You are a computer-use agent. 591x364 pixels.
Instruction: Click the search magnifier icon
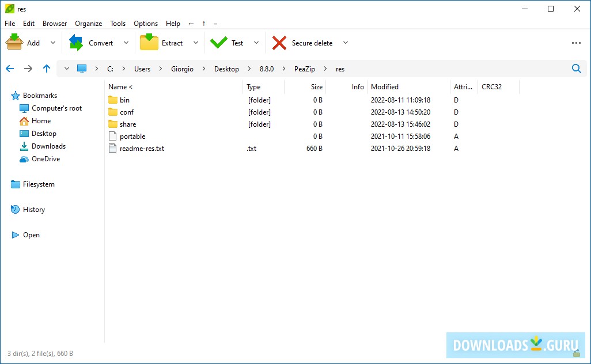tap(576, 69)
